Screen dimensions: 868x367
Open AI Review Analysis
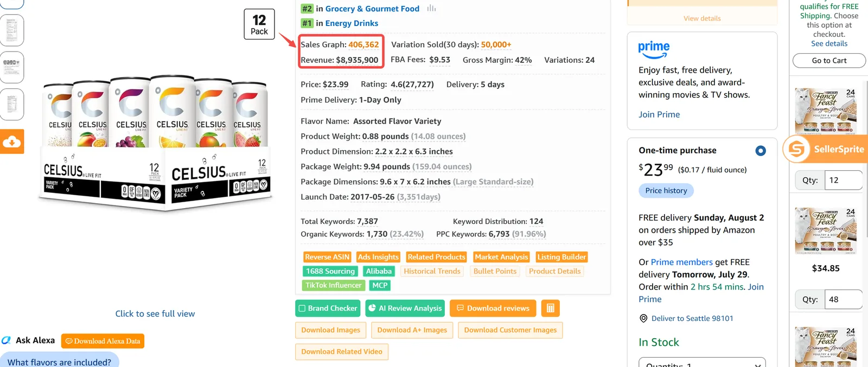click(405, 308)
